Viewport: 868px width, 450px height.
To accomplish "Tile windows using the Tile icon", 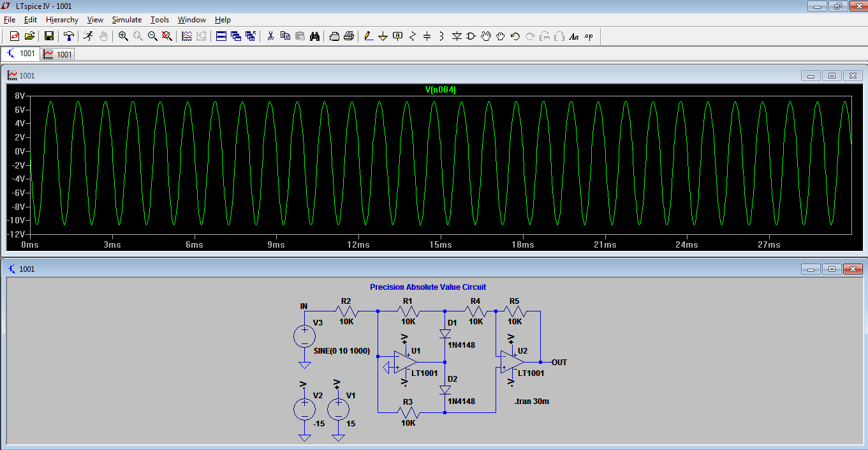I will pos(221,36).
